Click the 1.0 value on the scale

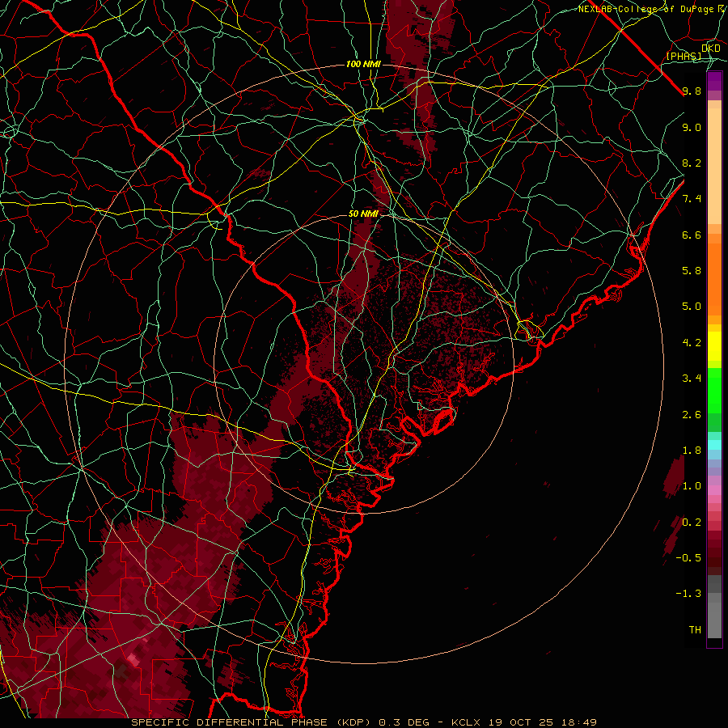pyautogui.click(x=692, y=486)
